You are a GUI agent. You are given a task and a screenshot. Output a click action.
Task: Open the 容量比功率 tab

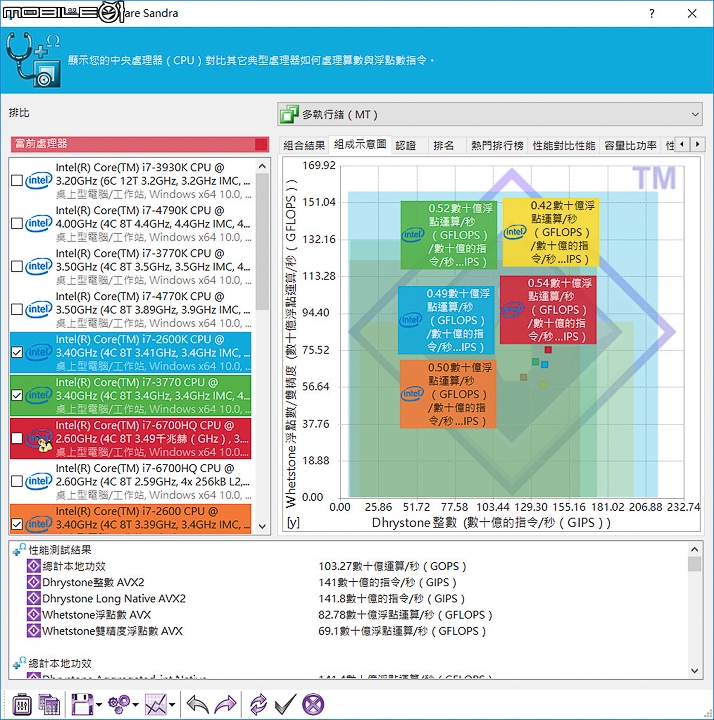tap(630, 146)
